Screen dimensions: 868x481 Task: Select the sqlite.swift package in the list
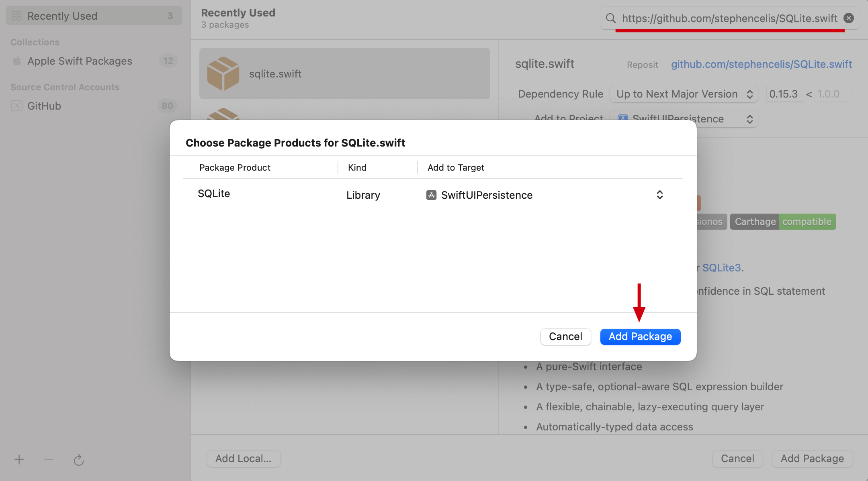click(x=345, y=73)
